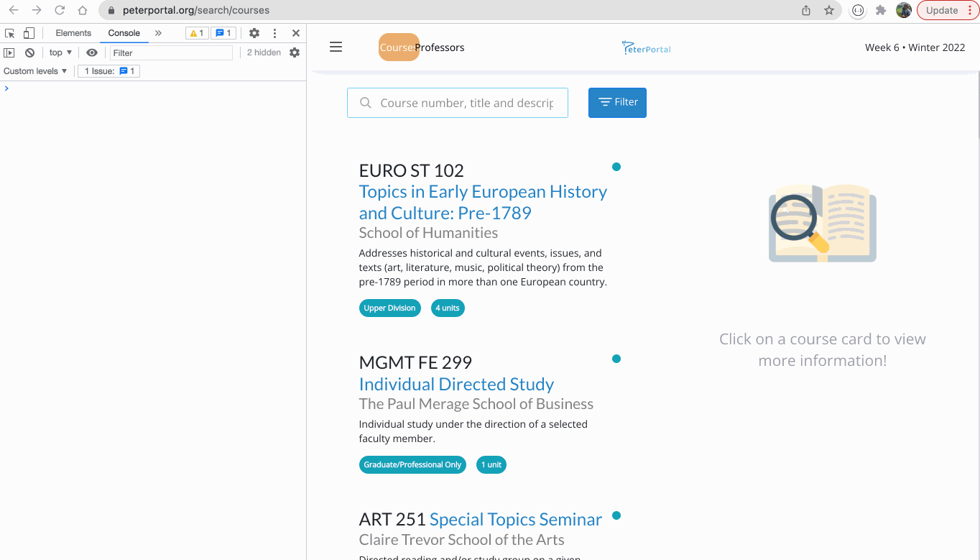Click the clear console icon
This screenshot has height=560, width=980.
tap(29, 52)
